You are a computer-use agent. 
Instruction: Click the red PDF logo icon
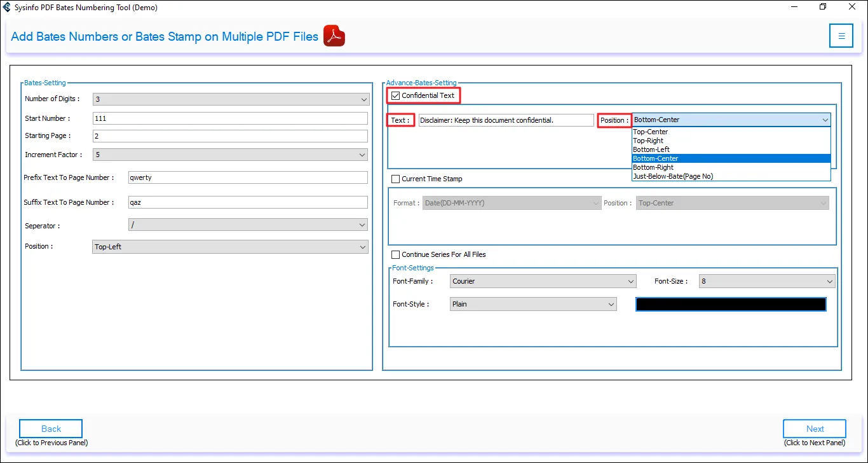click(334, 36)
